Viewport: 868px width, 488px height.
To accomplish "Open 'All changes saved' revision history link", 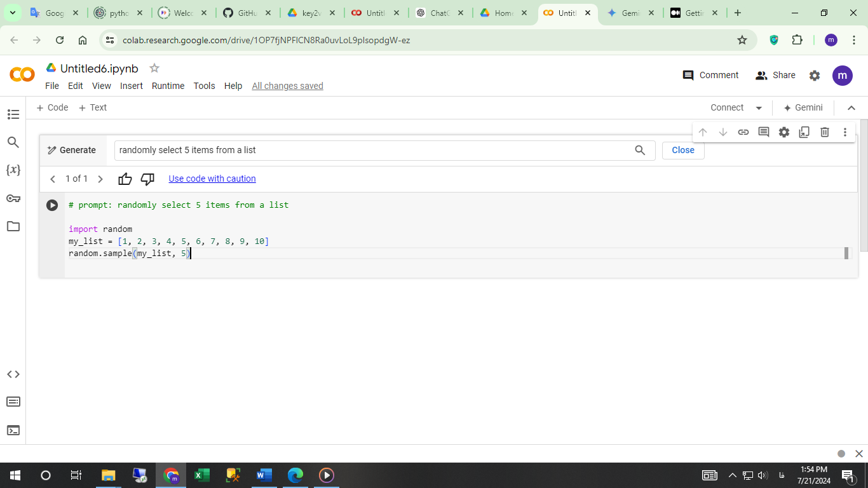I will click(287, 86).
